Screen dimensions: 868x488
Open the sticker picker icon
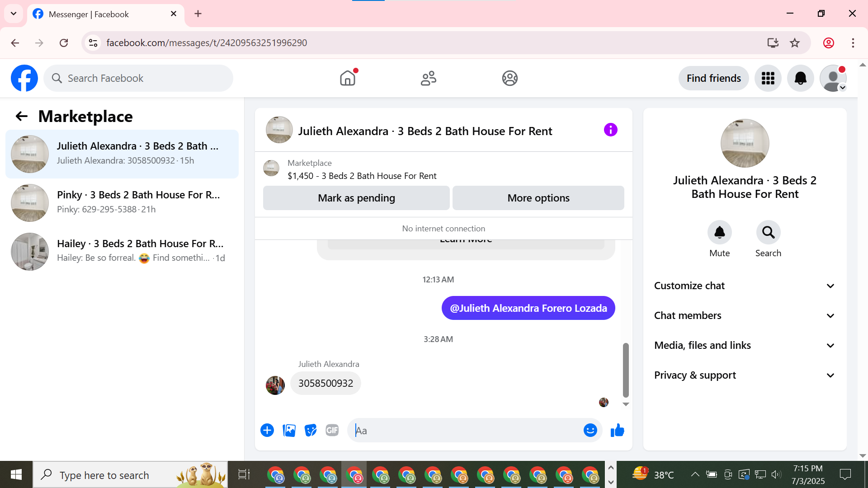(311, 430)
